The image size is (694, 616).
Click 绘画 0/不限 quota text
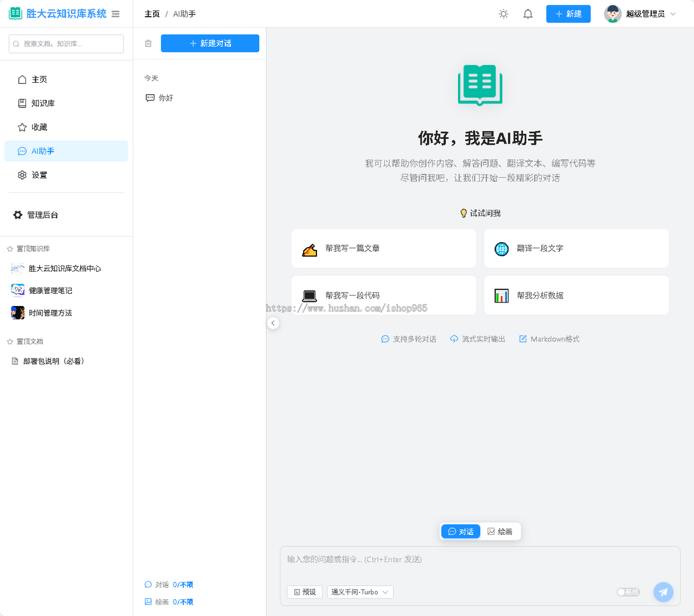pos(169,602)
